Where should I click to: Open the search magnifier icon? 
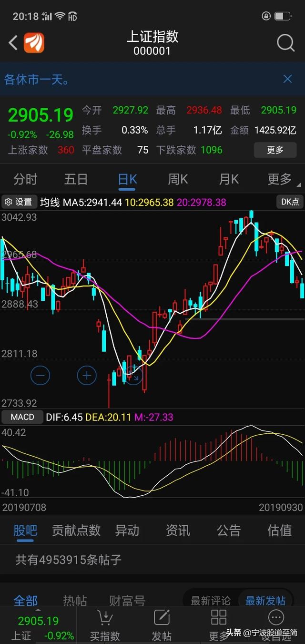pyautogui.click(x=285, y=43)
